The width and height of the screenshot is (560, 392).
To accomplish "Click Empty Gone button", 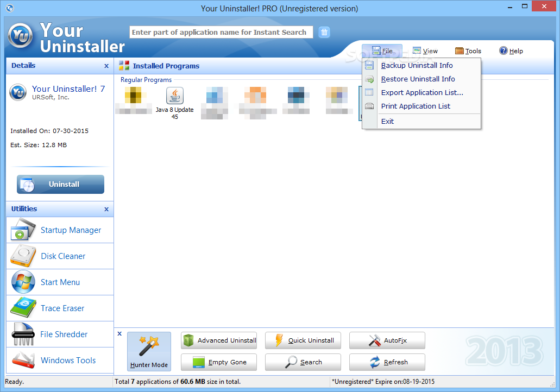I will tap(219, 362).
